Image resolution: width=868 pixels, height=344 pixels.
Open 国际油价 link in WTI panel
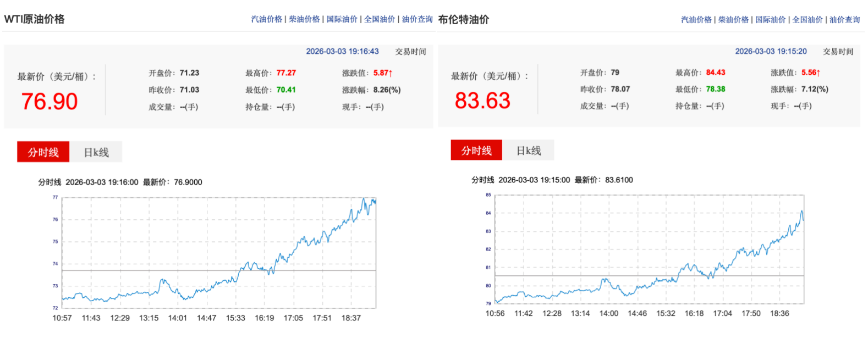click(x=342, y=19)
